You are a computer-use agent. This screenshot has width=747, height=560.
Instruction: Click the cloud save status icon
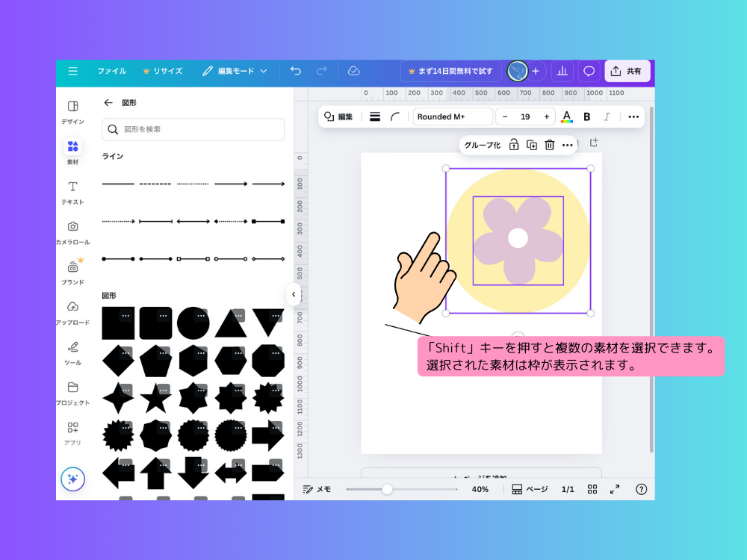click(354, 71)
